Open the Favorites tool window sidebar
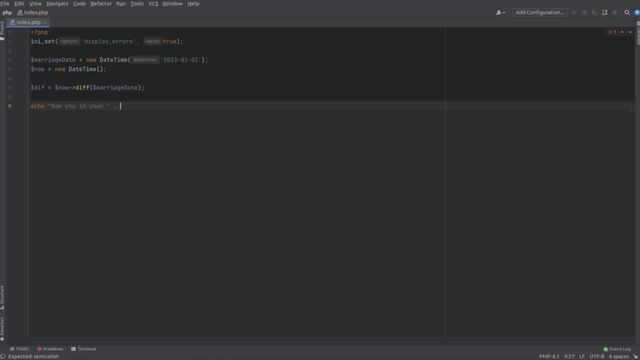 [x=2, y=329]
